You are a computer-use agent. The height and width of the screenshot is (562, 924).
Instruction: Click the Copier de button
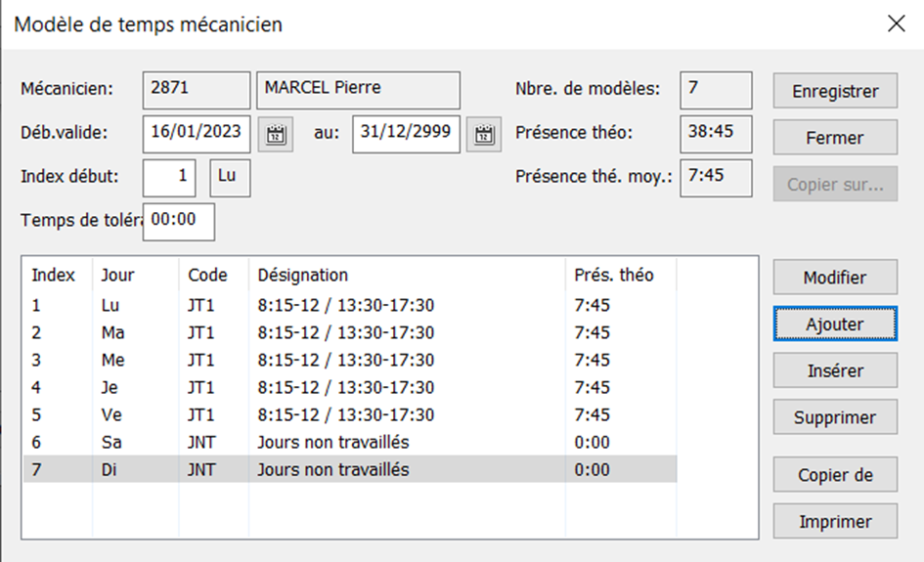pyautogui.click(x=835, y=474)
